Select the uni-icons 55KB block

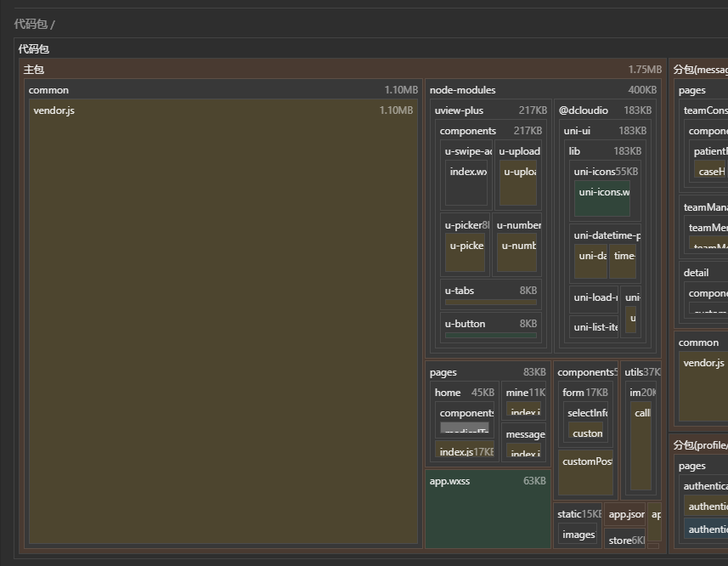click(x=595, y=172)
